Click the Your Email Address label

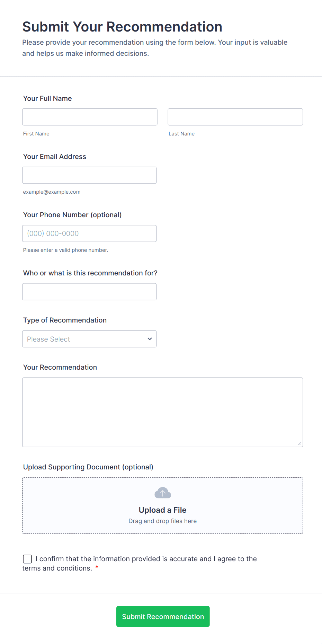[x=55, y=157]
